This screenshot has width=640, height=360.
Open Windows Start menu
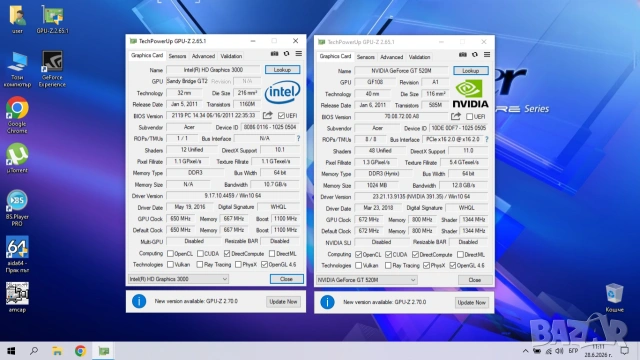pyautogui.click(x=11, y=351)
